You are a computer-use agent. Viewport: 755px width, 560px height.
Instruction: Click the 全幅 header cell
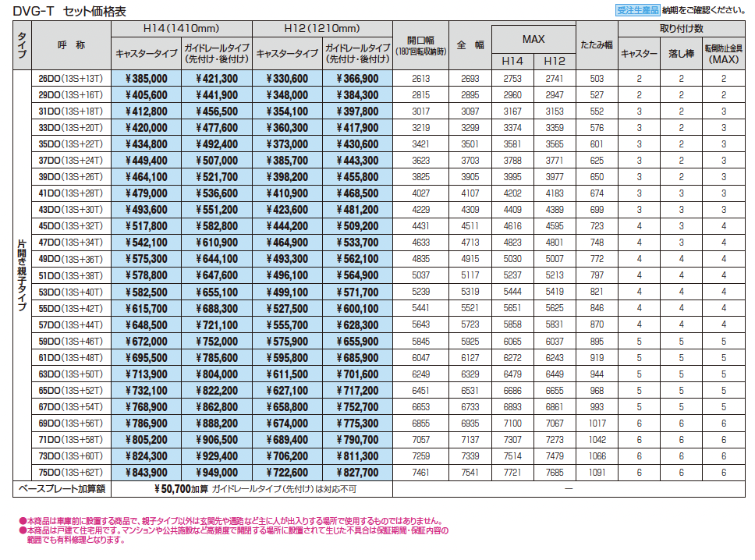(x=470, y=45)
